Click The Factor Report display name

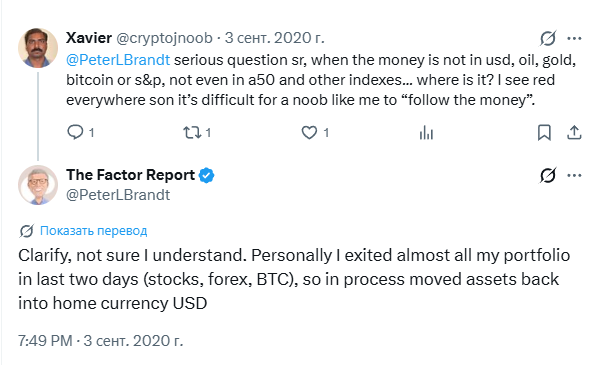[x=131, y=175]
